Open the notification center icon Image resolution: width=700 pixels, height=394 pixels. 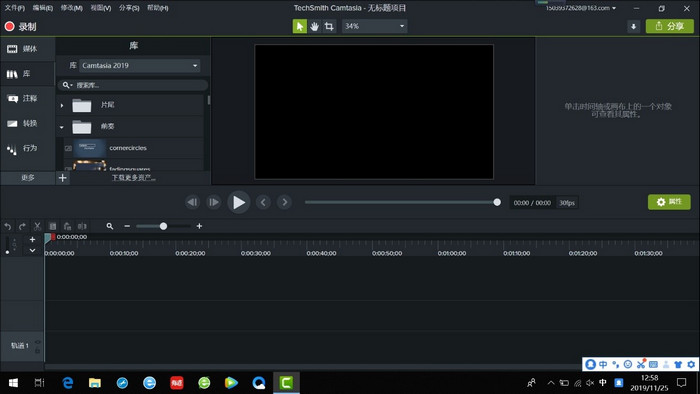click(x=681, y=382)
